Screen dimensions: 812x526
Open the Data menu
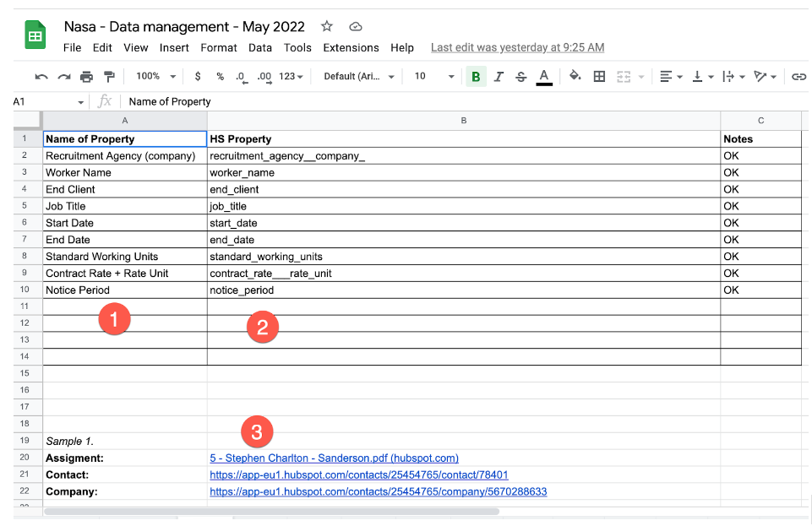pyautogui.click(x=260, y=47)
